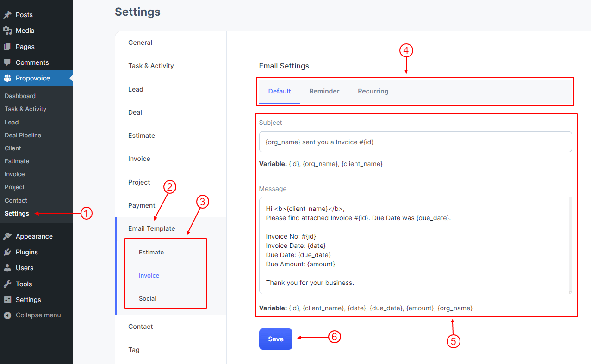591x364 pixels.
Task: Select the Propovoice plugin icon
Action: (7, 78)
